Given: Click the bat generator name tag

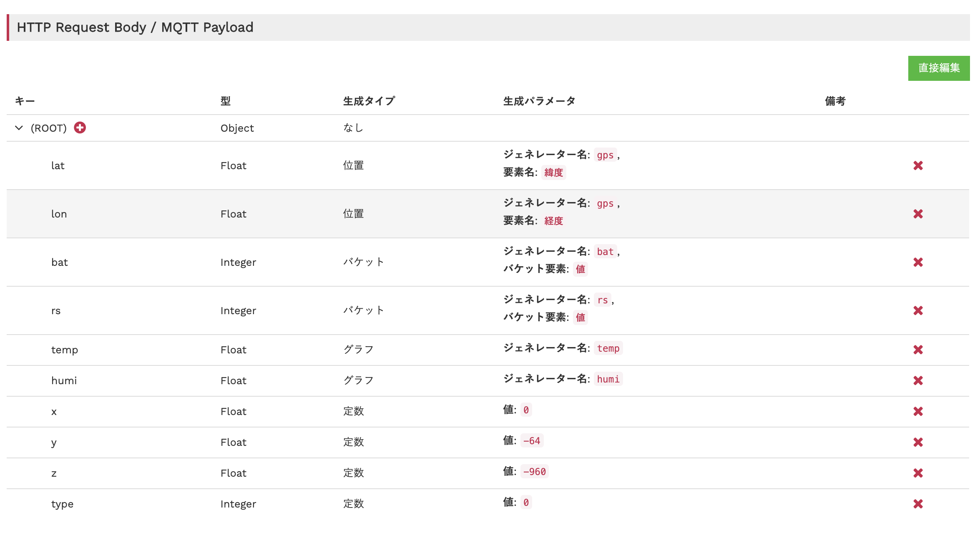Looking at the screenshot, I should coord(605,252).
